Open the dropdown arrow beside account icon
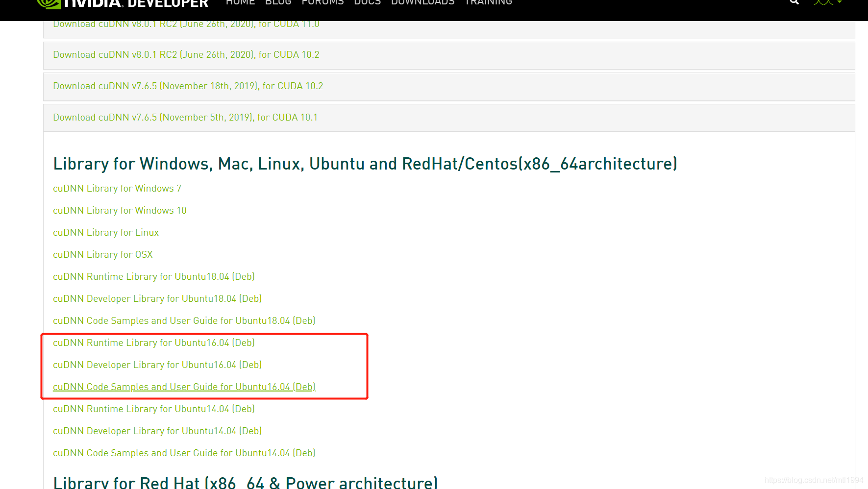868x489 pixels. coord(840,2)
